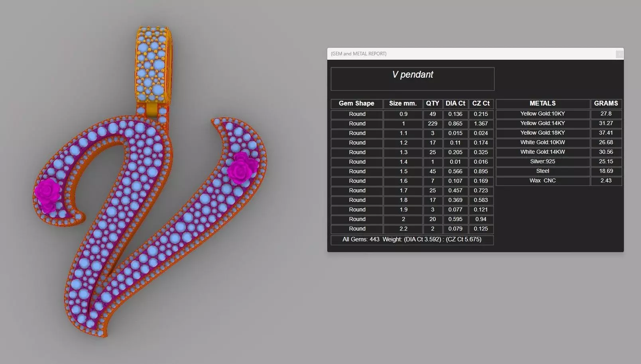This screenshot has width=641, height=364.
Task: Select the gem-set bail atop the pendant
Action: pos(154,66)
